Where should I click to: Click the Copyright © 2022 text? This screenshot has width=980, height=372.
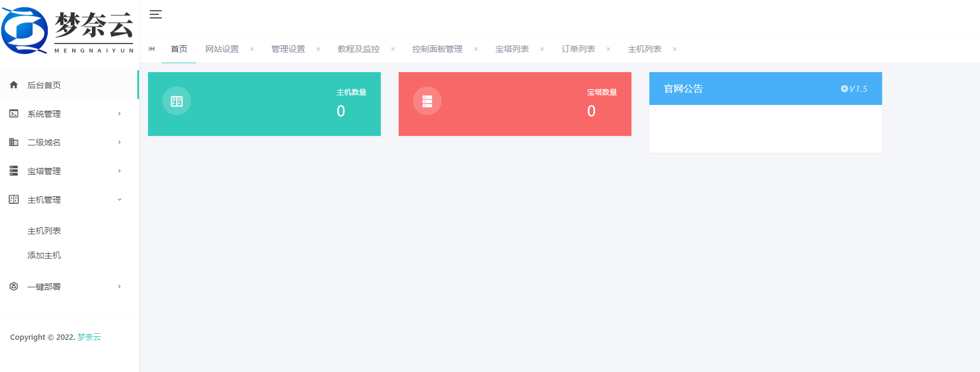[42, 337]
